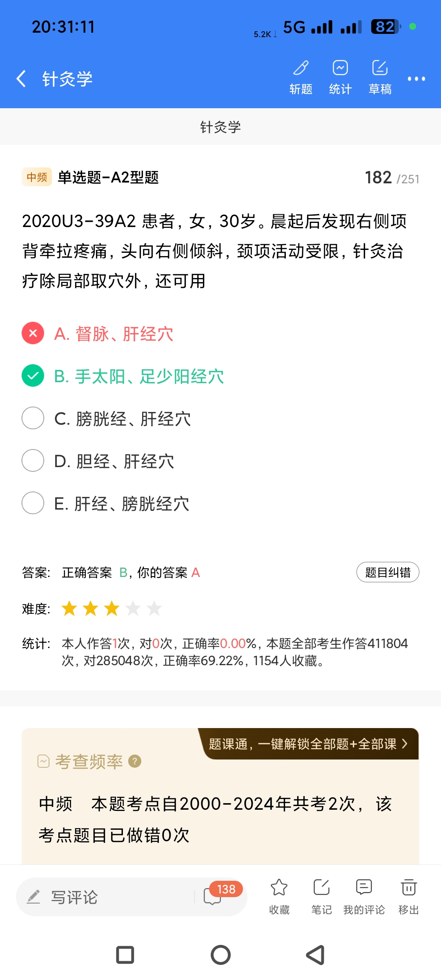
Task: Tap the back arrow in header
Action: coord(21,78)
